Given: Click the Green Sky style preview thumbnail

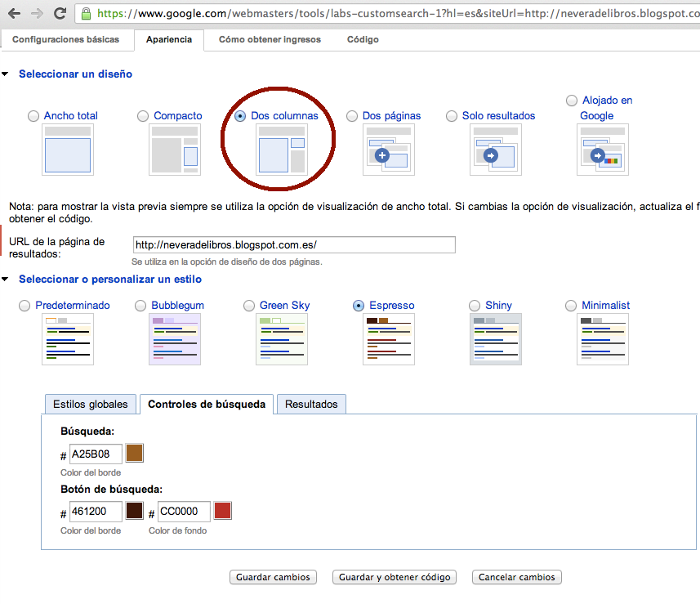Looking at the screenshot, I should click(x=282, y=339).
